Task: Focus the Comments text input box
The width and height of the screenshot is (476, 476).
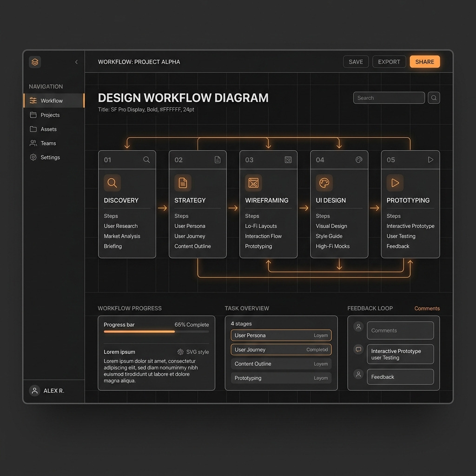Action: [400, 331]
